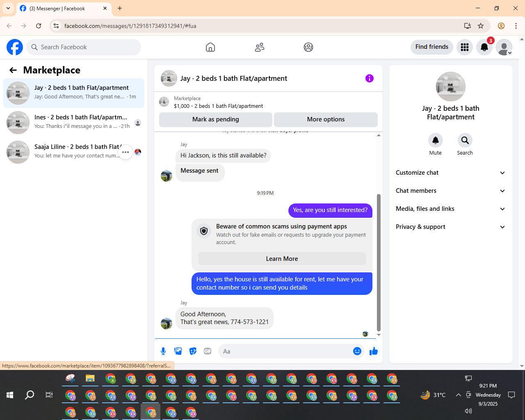Click Jay's avatar beside last message
This screenshot has height=420, width=525.
167,324
